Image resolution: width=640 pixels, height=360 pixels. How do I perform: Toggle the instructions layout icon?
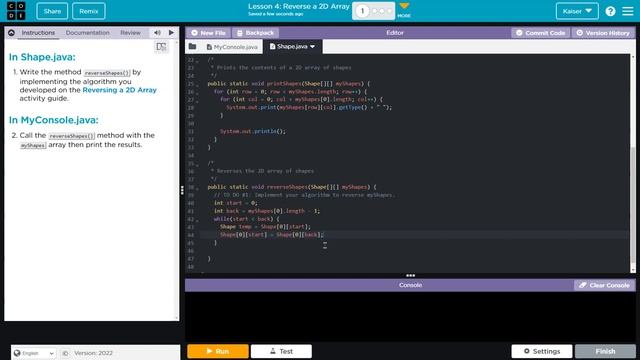coord(161,47)
